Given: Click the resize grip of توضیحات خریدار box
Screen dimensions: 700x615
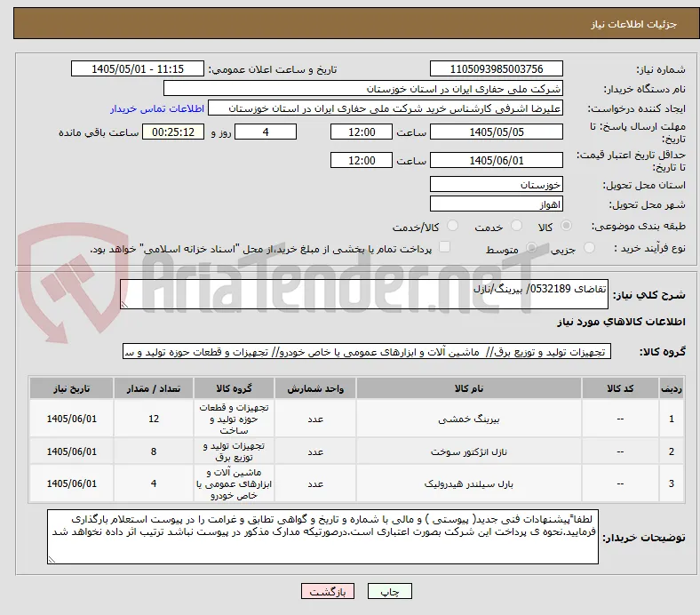Looking at the screenshot, I should tap(52, 560).
